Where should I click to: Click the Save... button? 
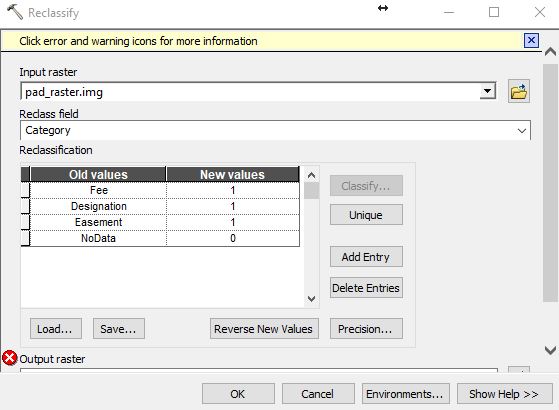(119, 329)
